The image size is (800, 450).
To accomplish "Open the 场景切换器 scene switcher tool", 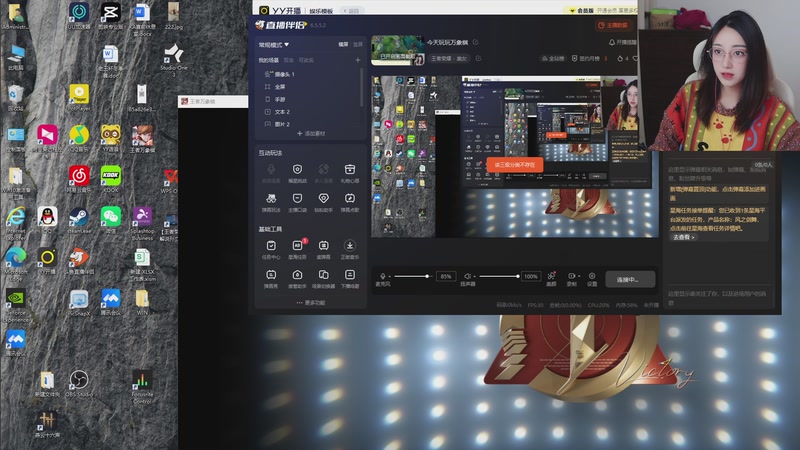I will (323, 279).
